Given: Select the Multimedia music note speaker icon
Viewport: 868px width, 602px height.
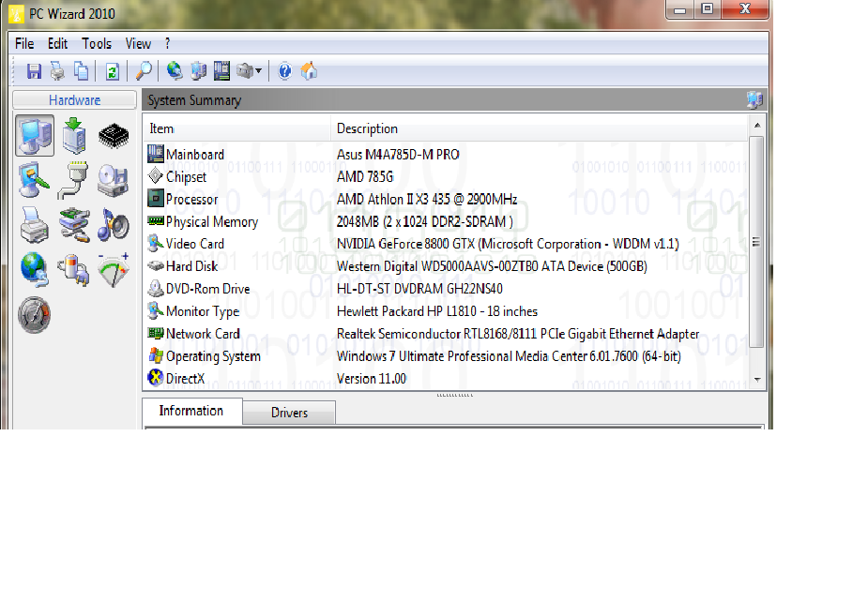Looking at the screenshot, I should [114, 225].
